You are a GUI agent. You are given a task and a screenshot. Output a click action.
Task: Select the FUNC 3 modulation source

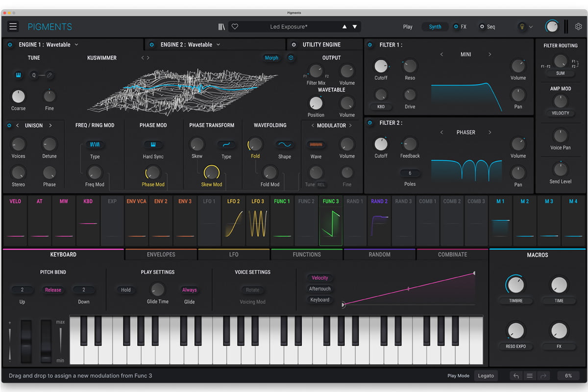click(x=331, y=220)
